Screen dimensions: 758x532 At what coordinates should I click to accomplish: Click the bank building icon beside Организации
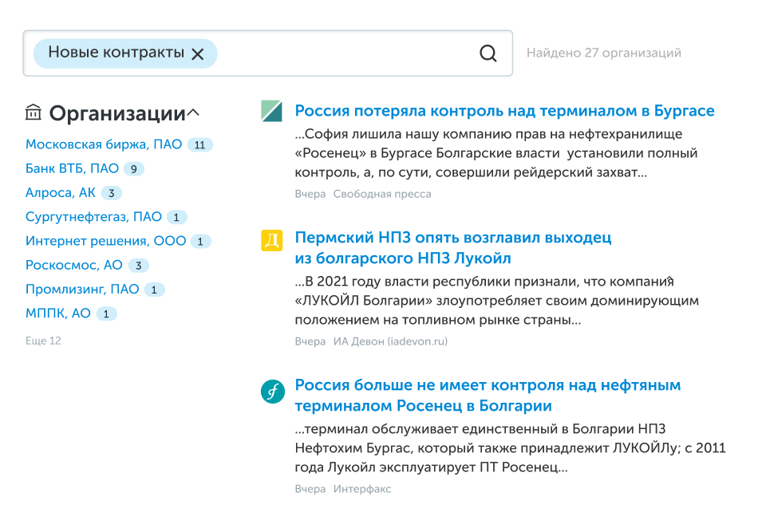(x=34, y=112)
